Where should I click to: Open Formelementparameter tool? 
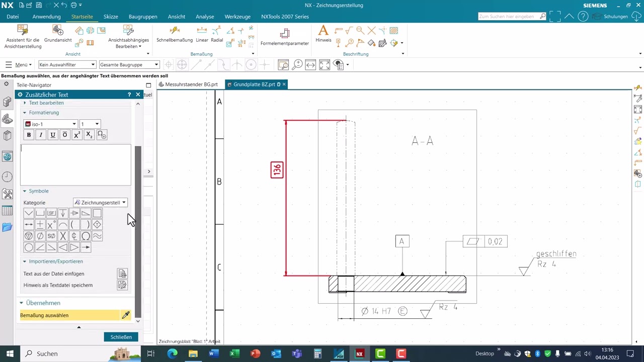285,37
